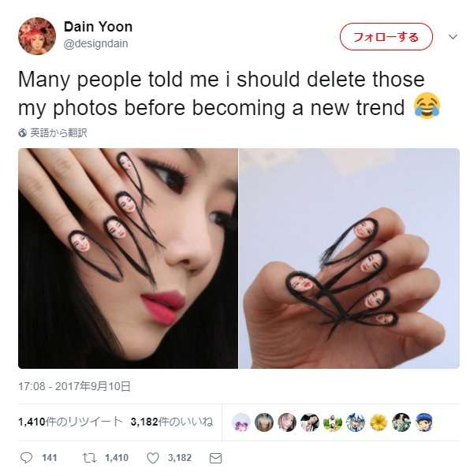Click the second liker avatar with blonde hair
Image resolution: width=470 pixels, height=476 pixels.
[x=263, y=422]
